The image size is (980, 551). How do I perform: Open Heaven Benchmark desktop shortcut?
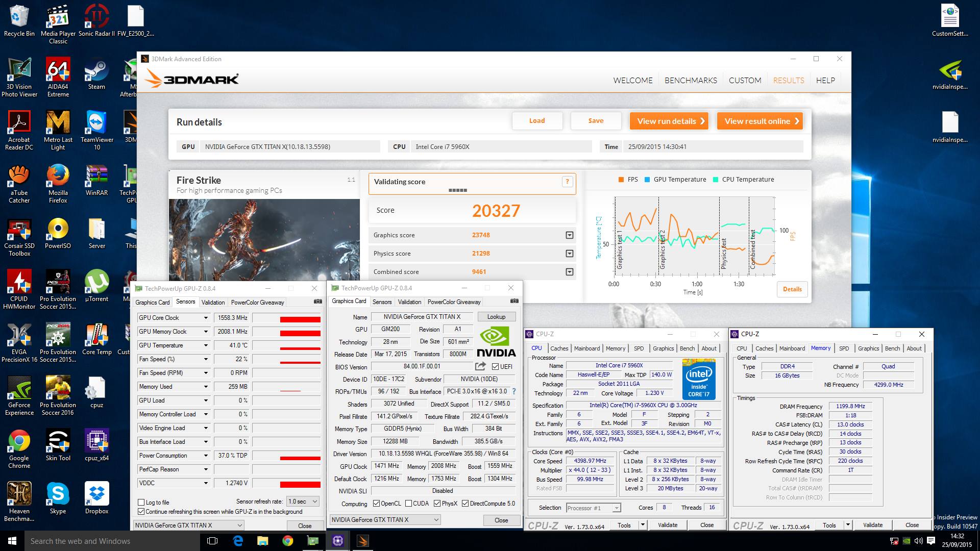[x=19, y=502]
